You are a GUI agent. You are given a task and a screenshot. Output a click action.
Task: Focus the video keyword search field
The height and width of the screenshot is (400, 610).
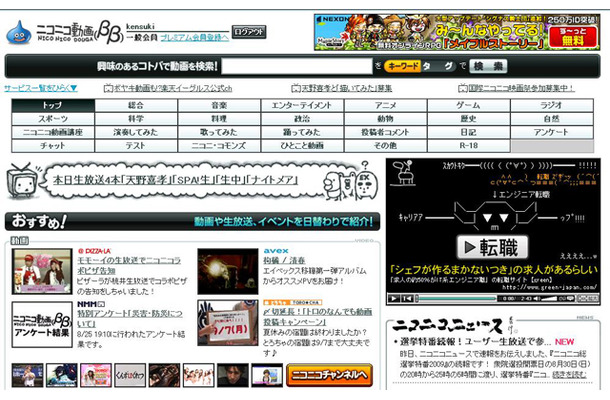click(297, 66)
